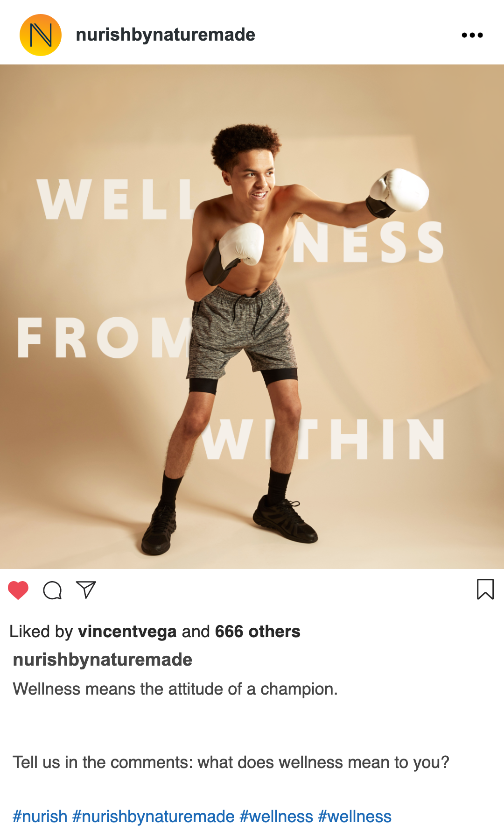Viewport: 504px width, 831px height.
Task: Open the first #wellness hashtag
Action: coord(276,817)
